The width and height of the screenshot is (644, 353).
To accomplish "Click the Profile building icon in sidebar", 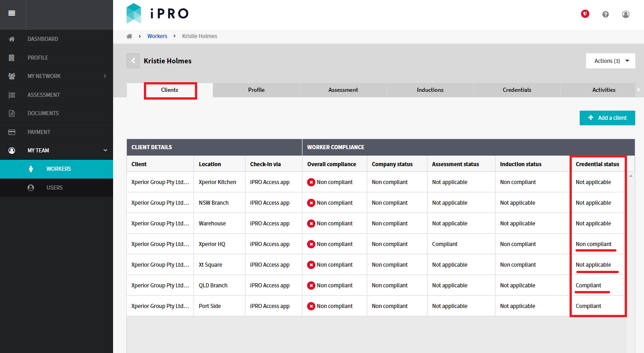I will pos(12,58).
